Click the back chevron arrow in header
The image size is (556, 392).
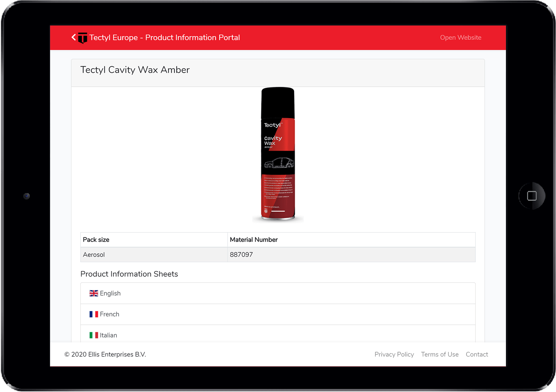point(74,37)
